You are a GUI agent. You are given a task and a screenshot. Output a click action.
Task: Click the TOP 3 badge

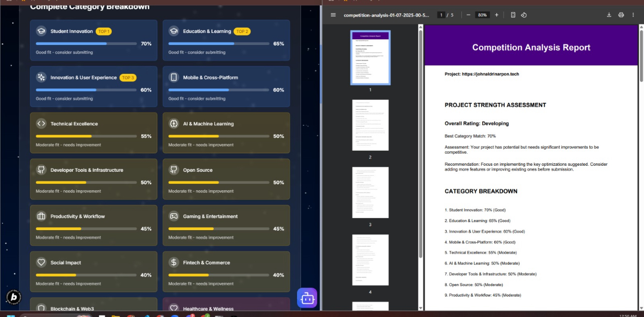128,78
